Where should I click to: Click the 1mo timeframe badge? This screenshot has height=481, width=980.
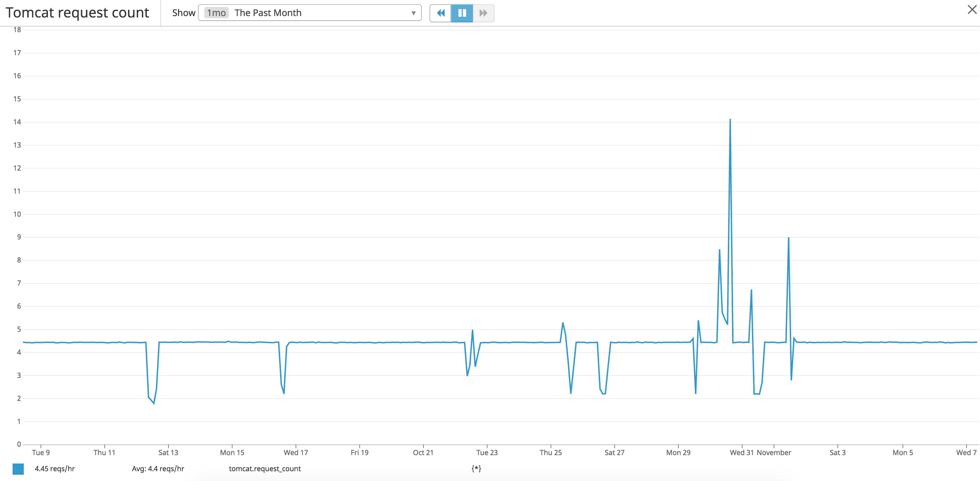(216, 13)
